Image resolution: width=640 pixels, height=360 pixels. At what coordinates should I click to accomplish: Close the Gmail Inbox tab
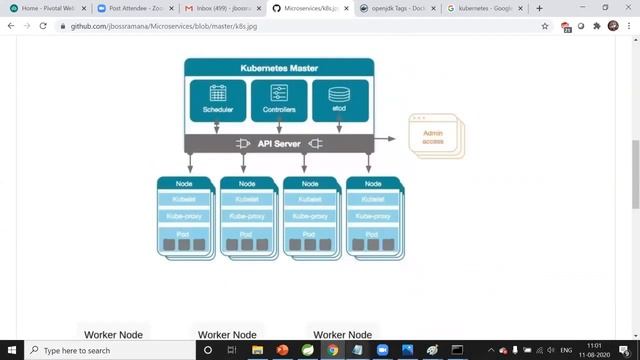pos(259,8)
